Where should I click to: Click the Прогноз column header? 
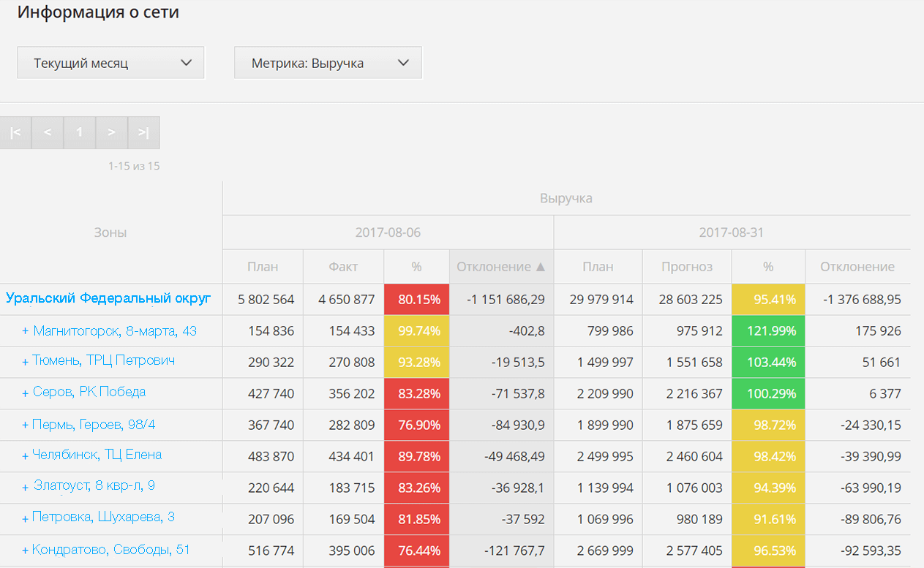tap(687, 267)
